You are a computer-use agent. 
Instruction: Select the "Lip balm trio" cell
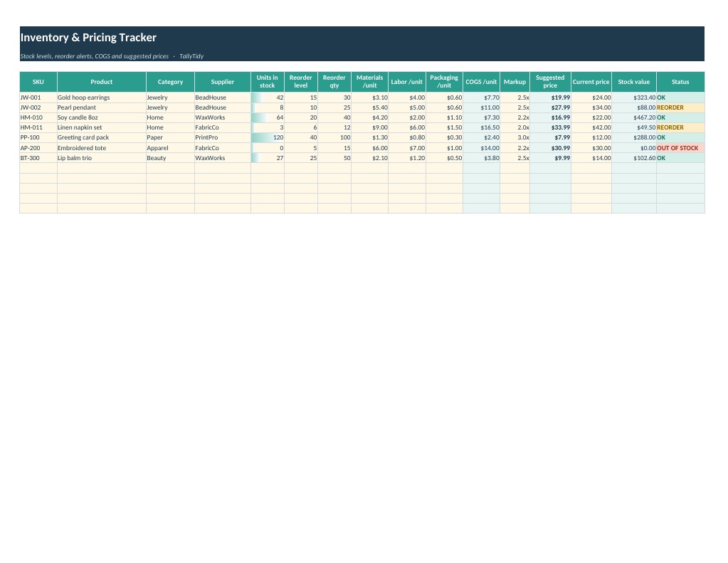pyautogui.click(x=102, y=158)
